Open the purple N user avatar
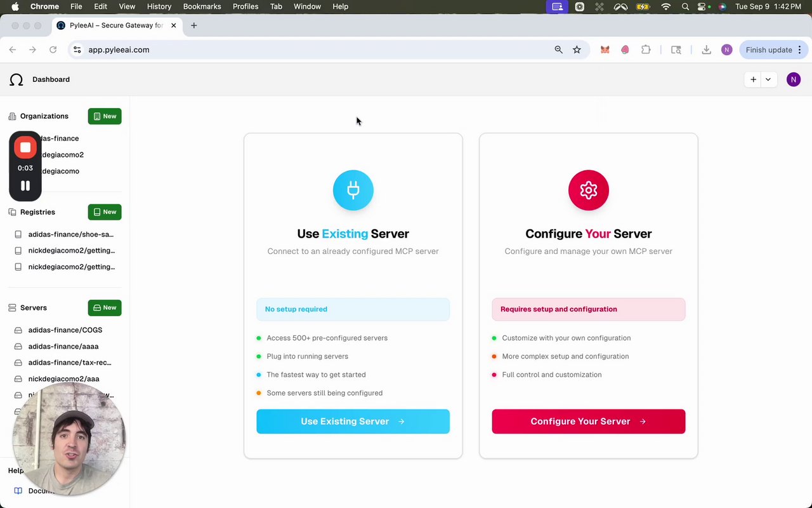 (x=793, y=79)
